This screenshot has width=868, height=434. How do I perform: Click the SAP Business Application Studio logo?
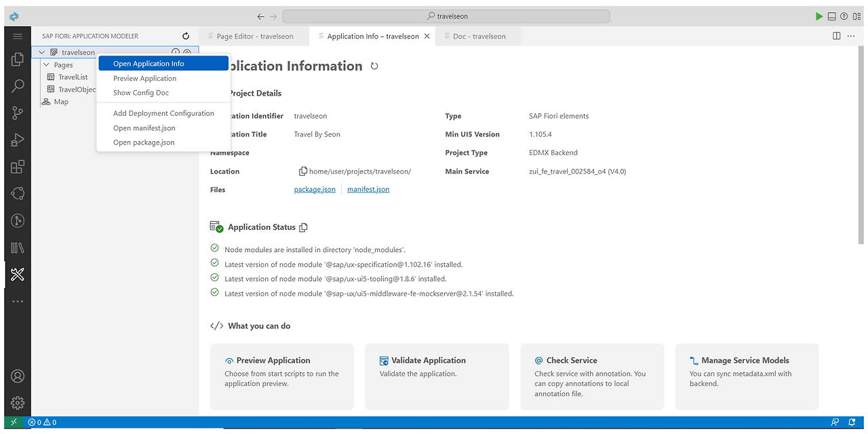[14, 16]
